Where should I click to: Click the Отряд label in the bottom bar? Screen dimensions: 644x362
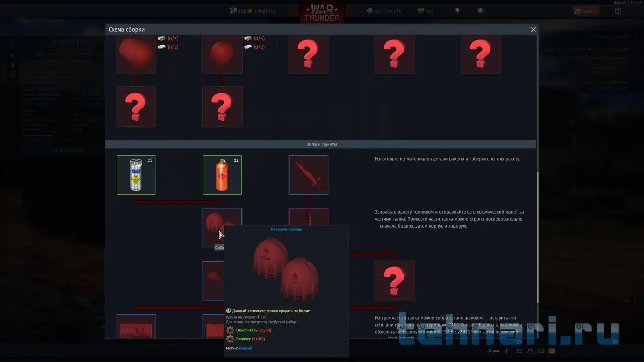[x=494, y=351]
